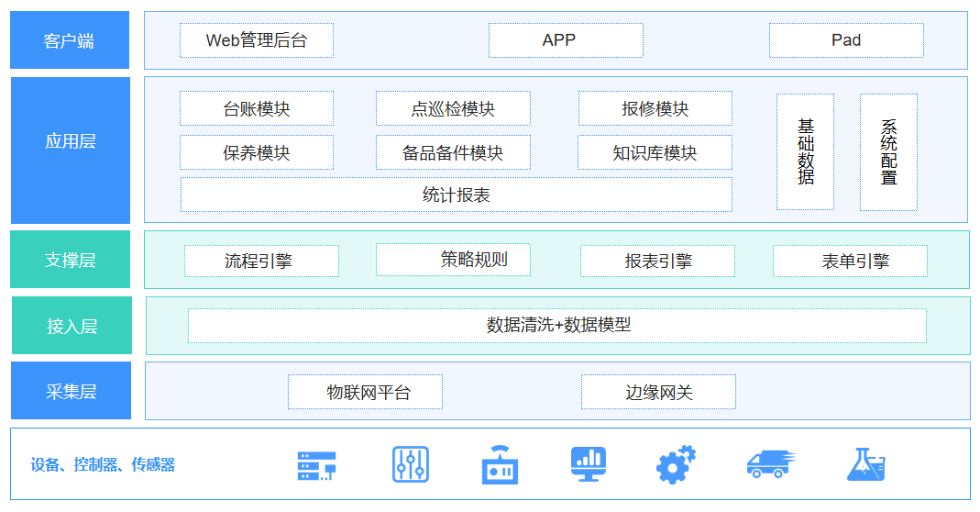
Task: Select the 应用层 layer label
Action: pyautogui.click(x=70, y=150)
